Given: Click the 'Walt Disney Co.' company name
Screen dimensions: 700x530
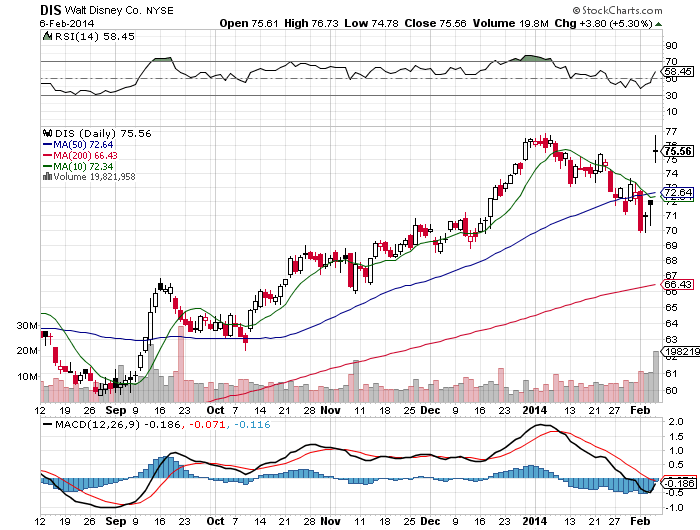Looking at the screenshot, I should (103, 10).
